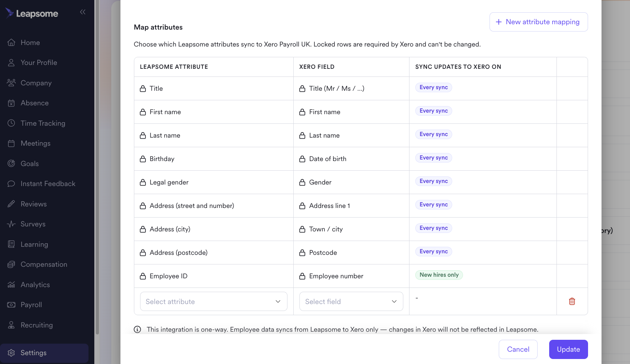The height and width of the screenshot is (364, 630).
Task: Collapse the sidebar with double chevron icon
Action: 82,12
